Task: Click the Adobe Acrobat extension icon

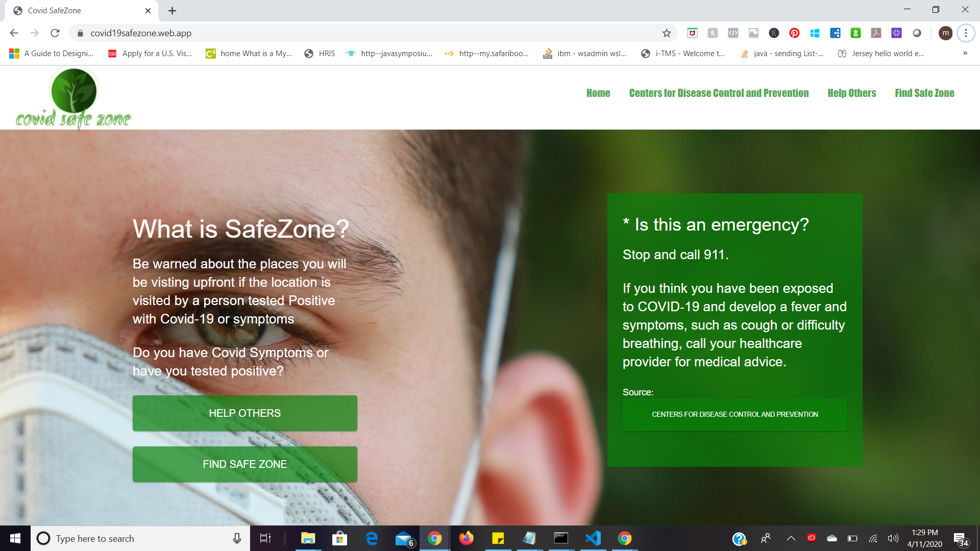Action: pyautogui.click(x=876, y=33)
